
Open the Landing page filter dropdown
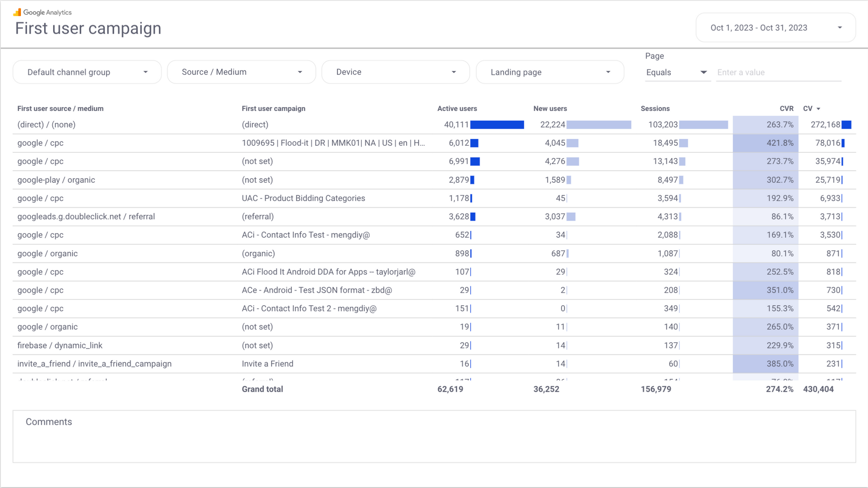tap(550, 72)
